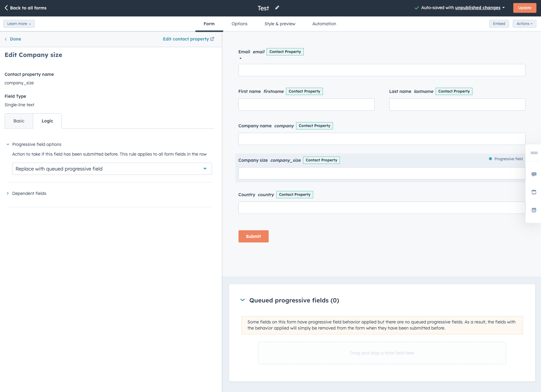The height and width of the screenshot is (392, 541).
Task: Click the company_size property name text
Action: pyautogui.click(x=19, y=83)
